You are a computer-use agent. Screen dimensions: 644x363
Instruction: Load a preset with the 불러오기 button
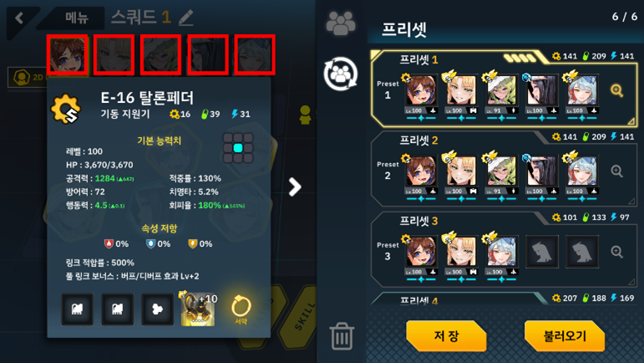[x=565, y=336]
